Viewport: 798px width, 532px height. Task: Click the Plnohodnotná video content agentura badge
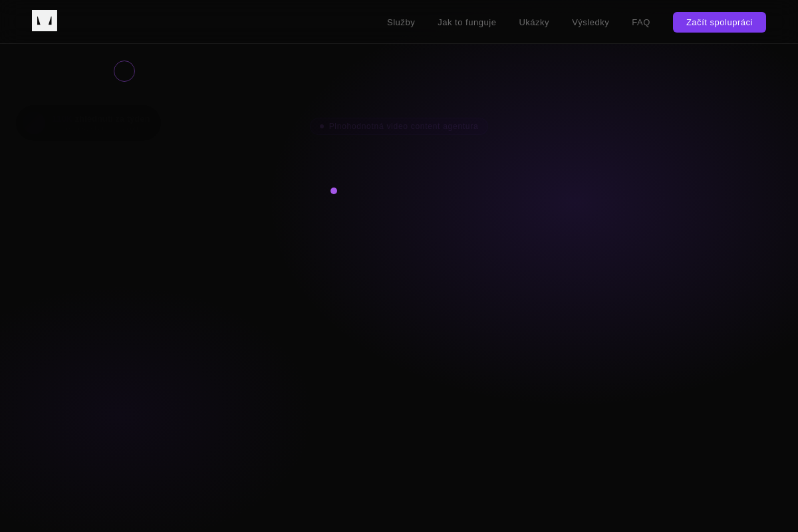tap(399, 126)
